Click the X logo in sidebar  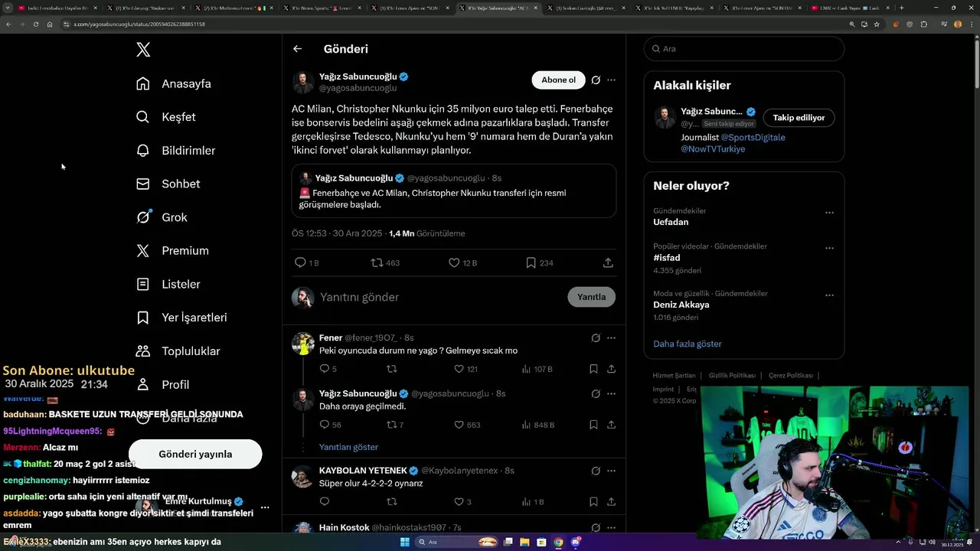143,50
